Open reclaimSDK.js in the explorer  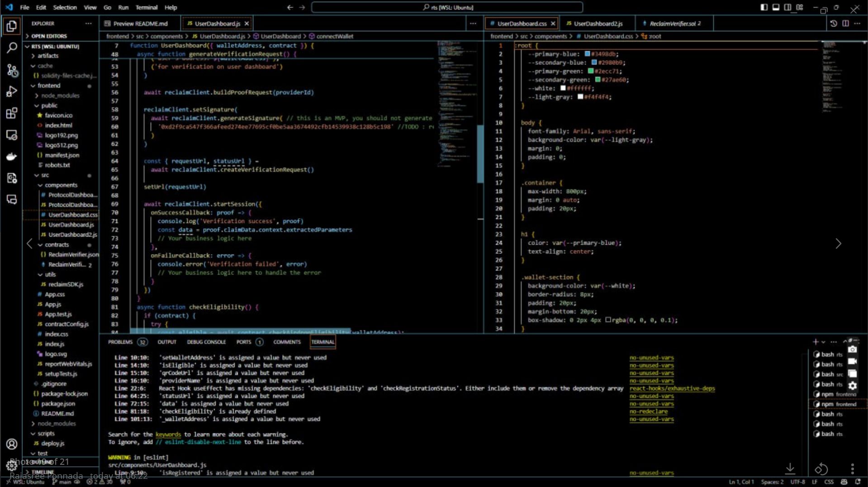point(66,285)
